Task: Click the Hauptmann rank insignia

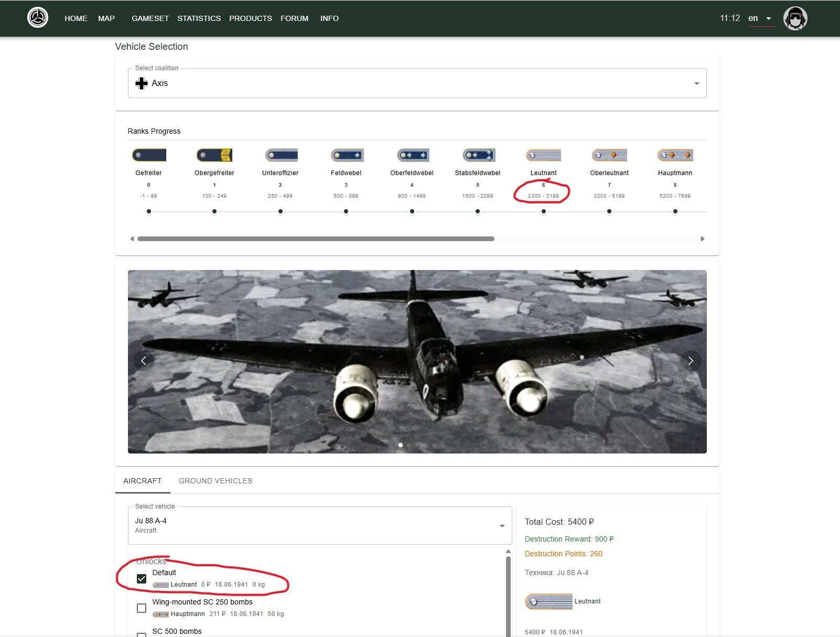Action: tap(675, 155)
